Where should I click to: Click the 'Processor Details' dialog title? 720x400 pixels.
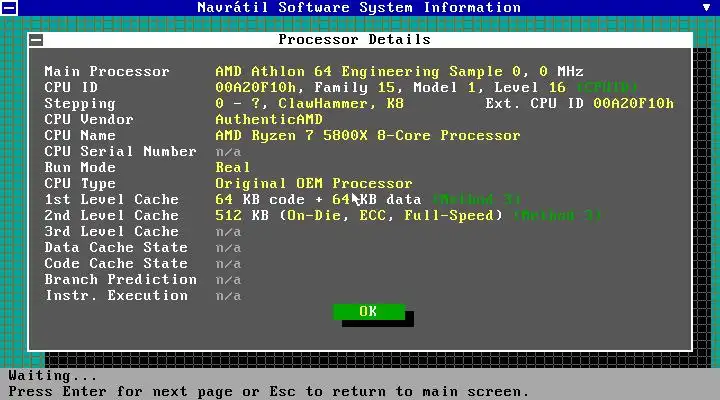tap(354, 39)
